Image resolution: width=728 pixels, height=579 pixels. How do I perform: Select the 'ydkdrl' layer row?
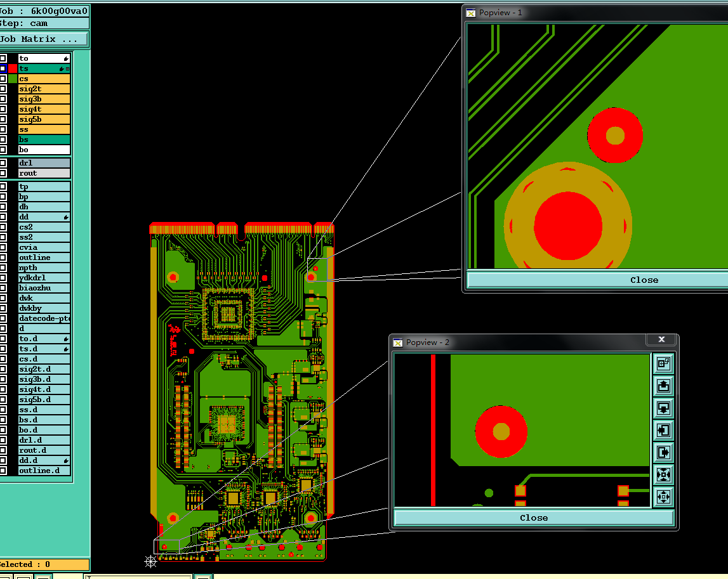pos(44,278)
